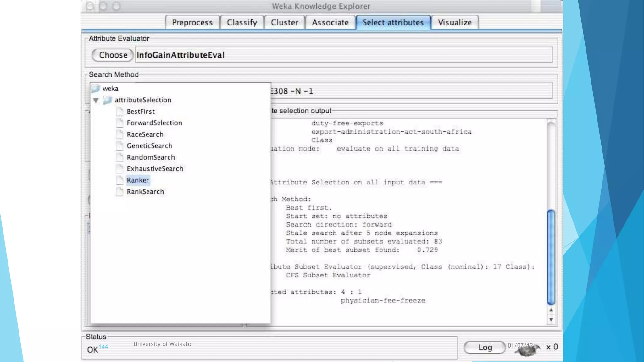Select Ranker search method
Image resolution: width=644 pixels, height=362 pixels.
(138, 180)
